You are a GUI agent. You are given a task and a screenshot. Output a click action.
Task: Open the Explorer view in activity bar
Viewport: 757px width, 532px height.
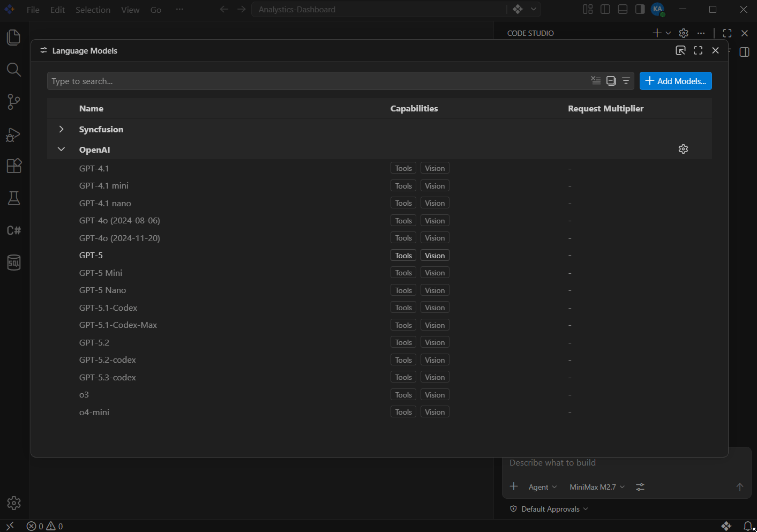tap(14, 38)
